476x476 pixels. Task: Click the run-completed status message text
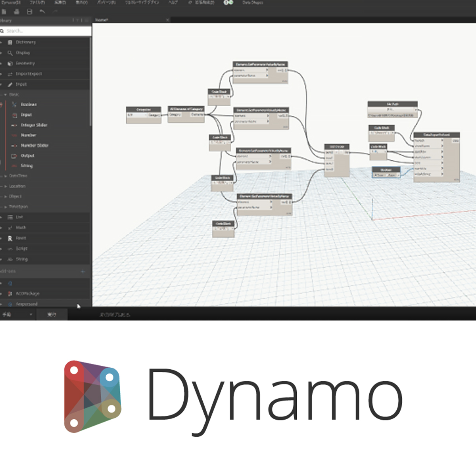[114, 315]
